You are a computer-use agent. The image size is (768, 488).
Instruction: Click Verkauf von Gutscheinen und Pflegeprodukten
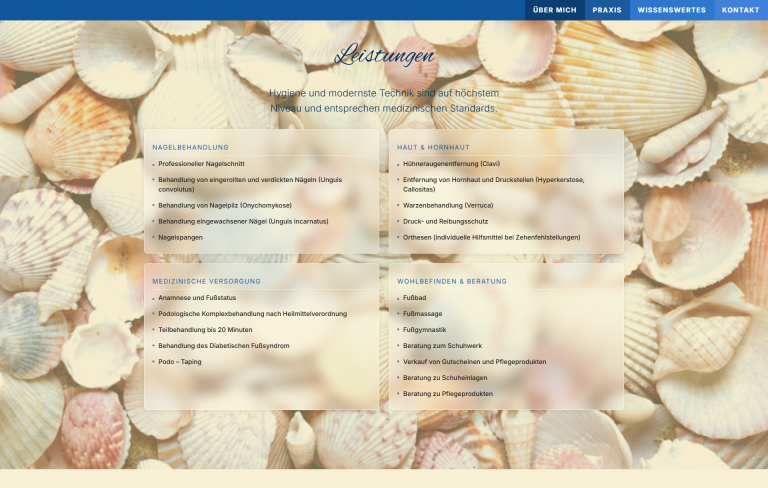click(474, 362)
